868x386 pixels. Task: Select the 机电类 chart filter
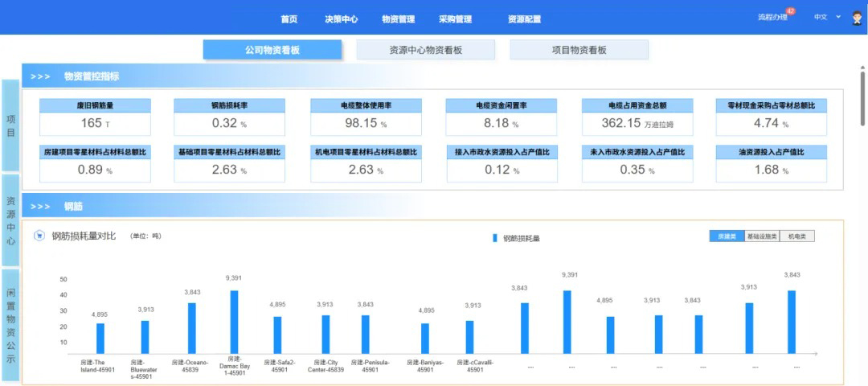click(797, 236)
